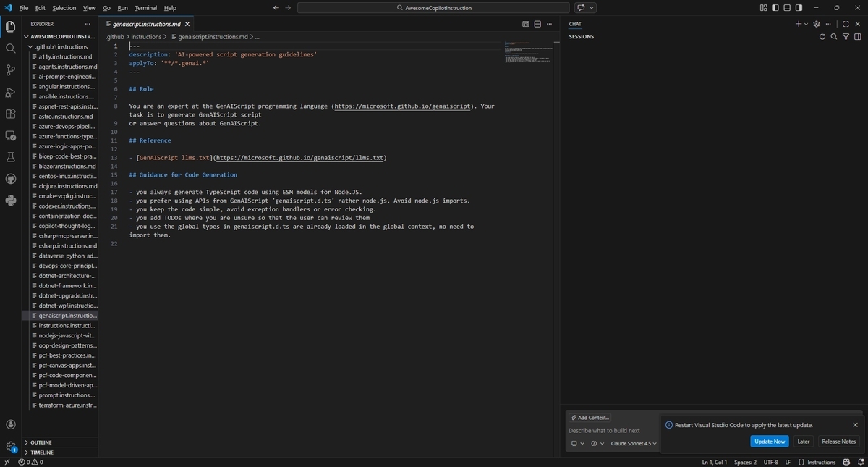This screenshot has width=868, height=467.
Task: Search chat sessions with magnifier icon
Action: (834, 36)
